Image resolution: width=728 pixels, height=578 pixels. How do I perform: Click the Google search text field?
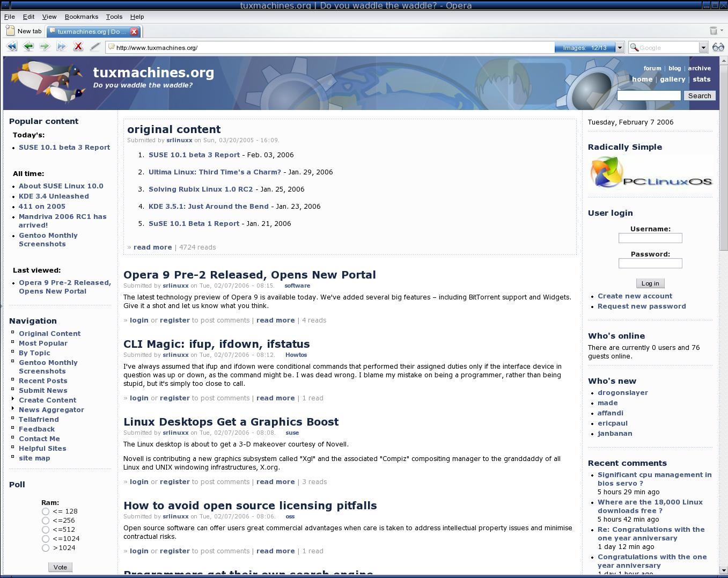pyautogui.click(x=668, y=48)
